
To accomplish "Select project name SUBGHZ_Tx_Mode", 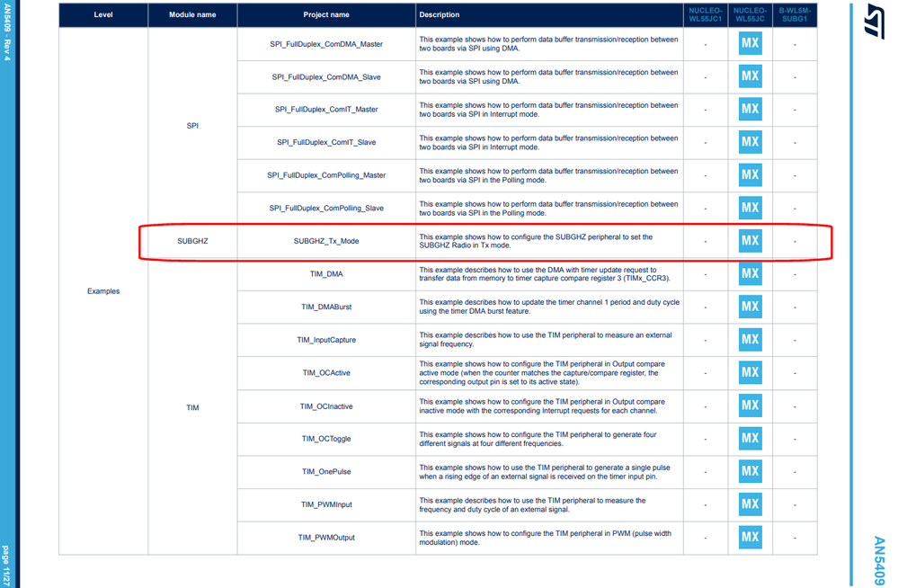I will coord(326,241).
